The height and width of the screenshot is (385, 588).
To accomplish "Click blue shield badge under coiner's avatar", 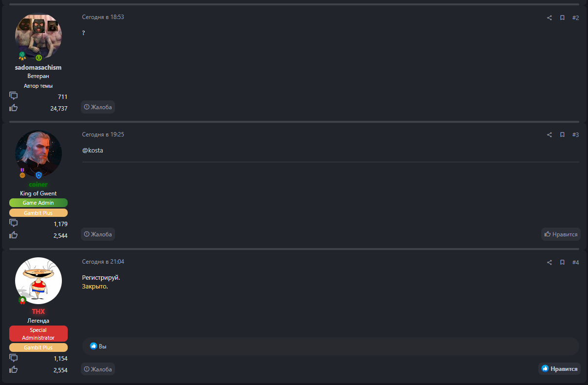I will click(x=38, y=174).
